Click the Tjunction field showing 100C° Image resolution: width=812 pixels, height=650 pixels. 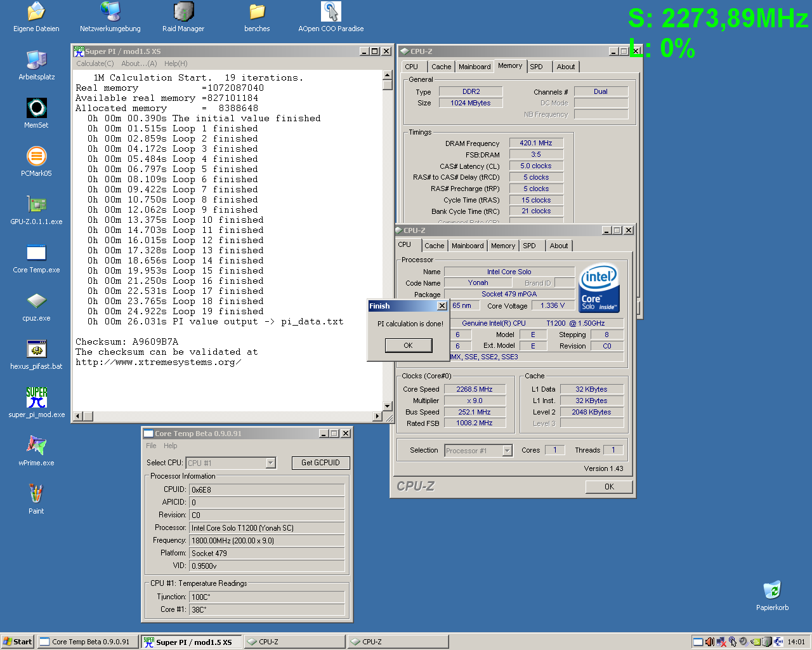click(267, 597)
